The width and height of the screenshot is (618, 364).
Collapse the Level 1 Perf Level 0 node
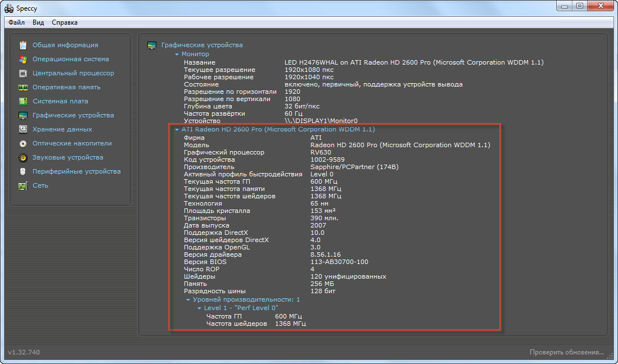click(199, 308)
